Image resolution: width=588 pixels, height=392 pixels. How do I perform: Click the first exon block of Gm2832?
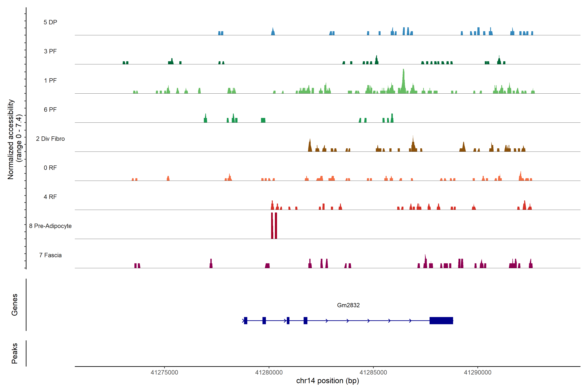coord(245,320)
